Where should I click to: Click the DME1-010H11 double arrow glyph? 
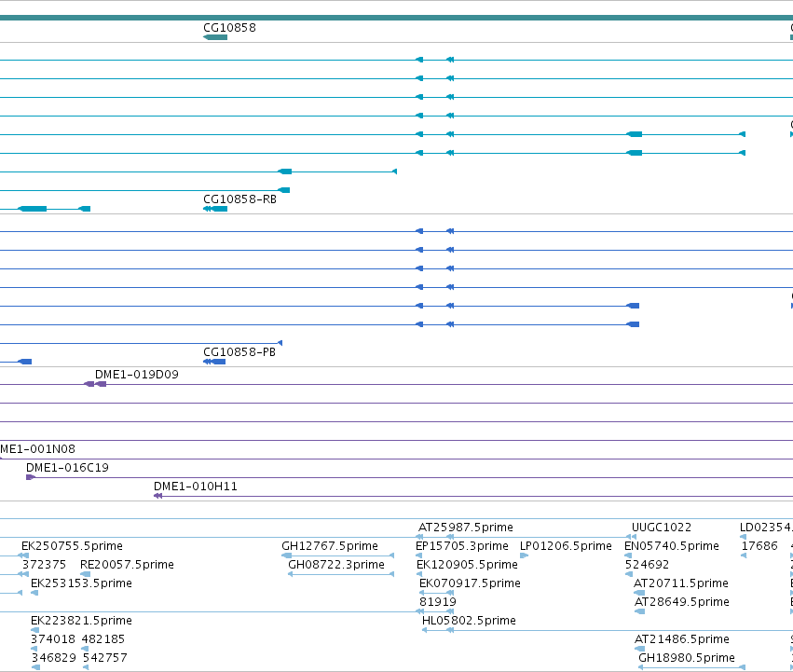(158, 496)
